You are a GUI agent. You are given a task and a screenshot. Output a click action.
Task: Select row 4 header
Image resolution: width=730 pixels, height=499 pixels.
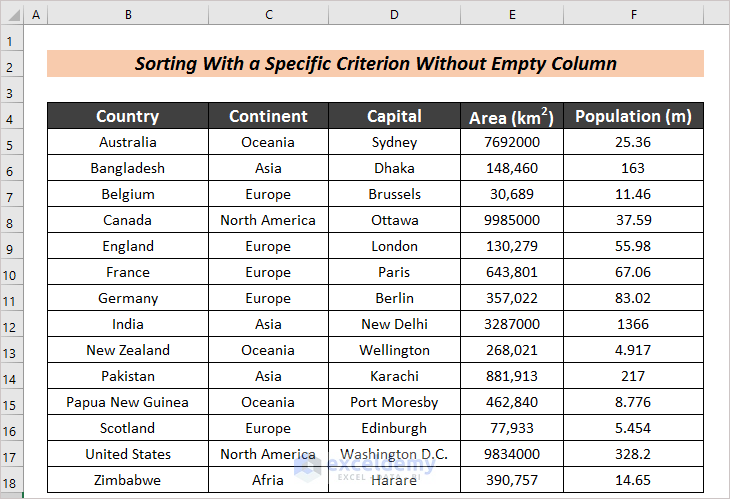(x=12, y=116)
